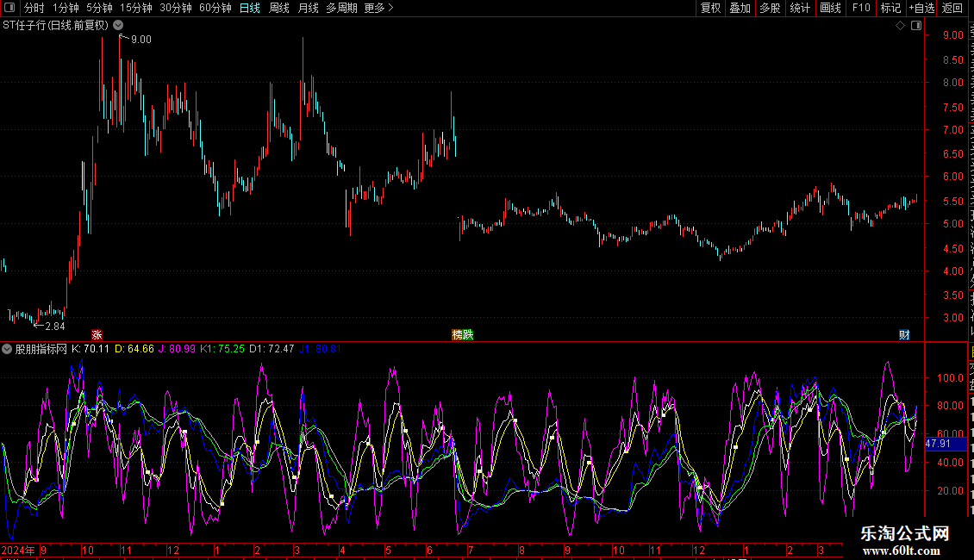Select the D1: 72.47 indicator value

pyautogui.click(x=272, y=349)
